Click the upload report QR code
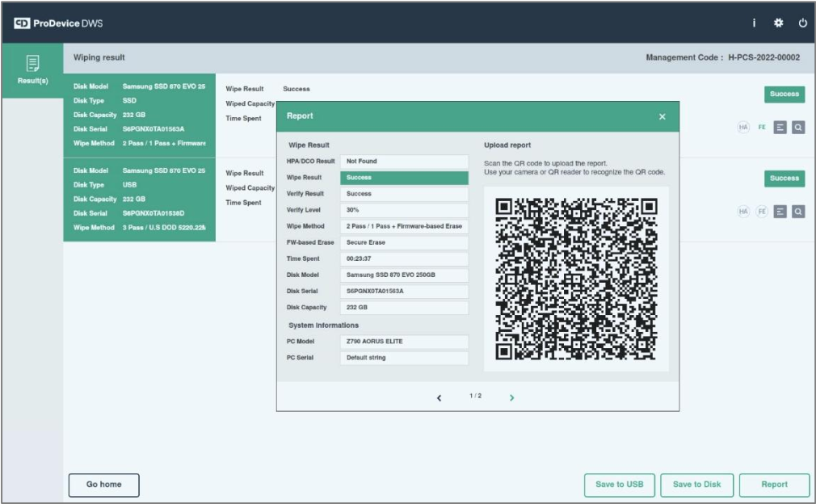 point(576,279)
